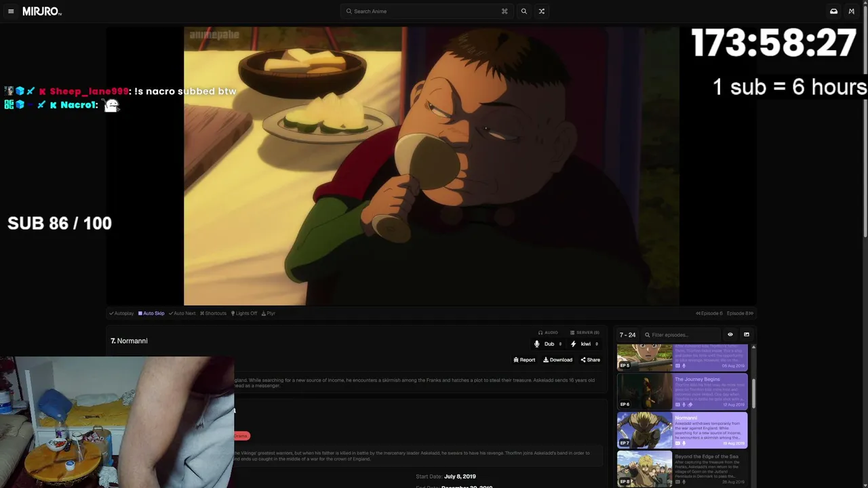The image size is (868, 488).
Task: Download the episode
Action: point(557,360)
